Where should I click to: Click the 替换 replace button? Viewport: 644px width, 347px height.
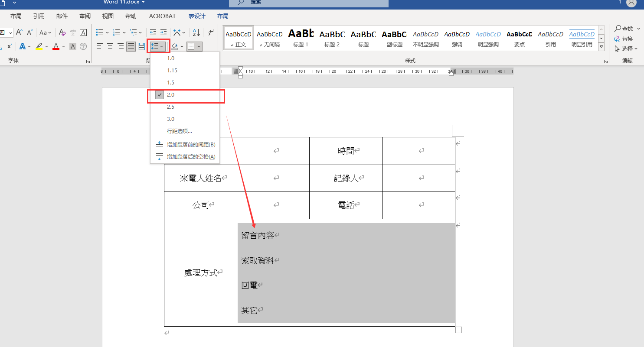pos(624,39)
